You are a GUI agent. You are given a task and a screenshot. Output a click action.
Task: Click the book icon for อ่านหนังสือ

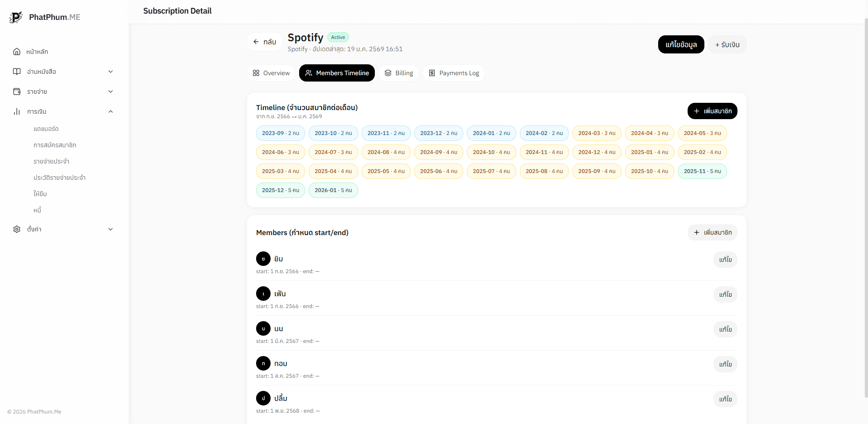coord(17,72)
